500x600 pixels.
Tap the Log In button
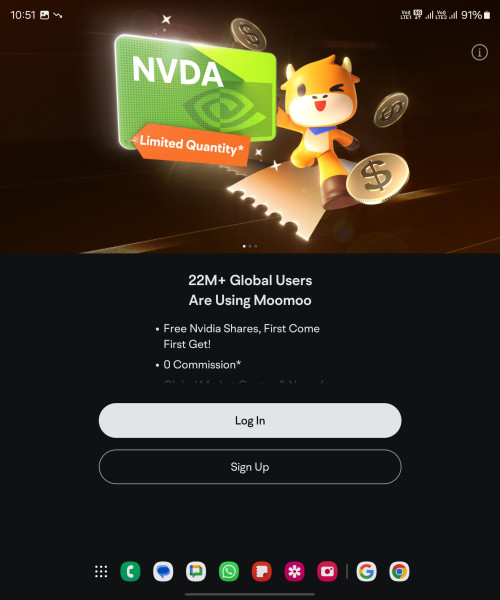(x=250, y=420)
